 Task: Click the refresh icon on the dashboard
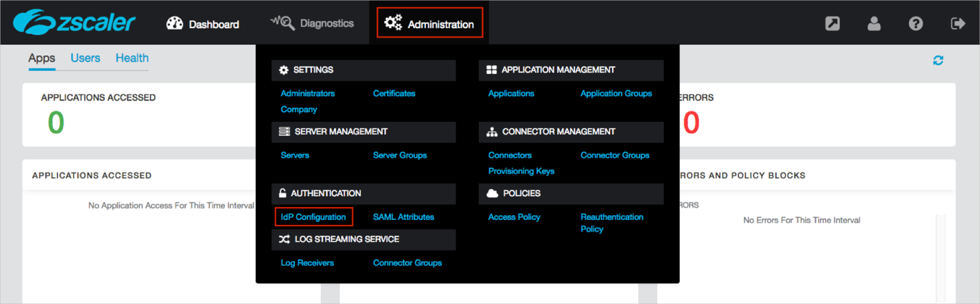938,60
